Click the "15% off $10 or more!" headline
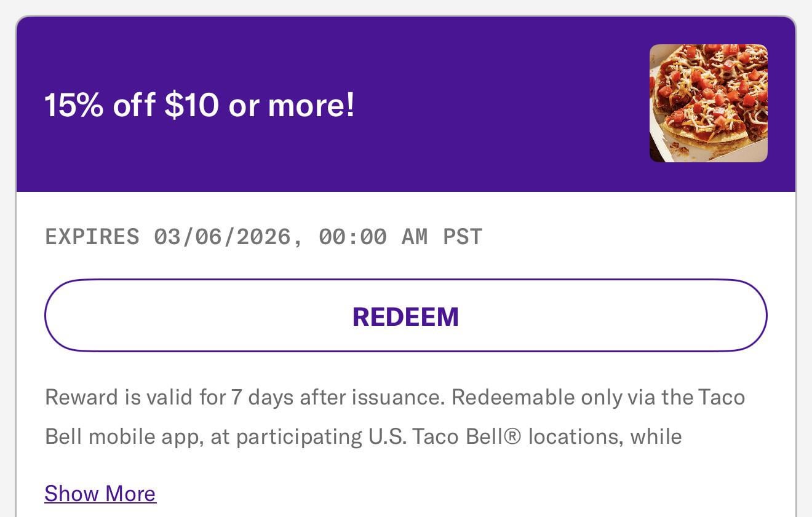The height and width of the screenshot is (517, 812). 199,105
